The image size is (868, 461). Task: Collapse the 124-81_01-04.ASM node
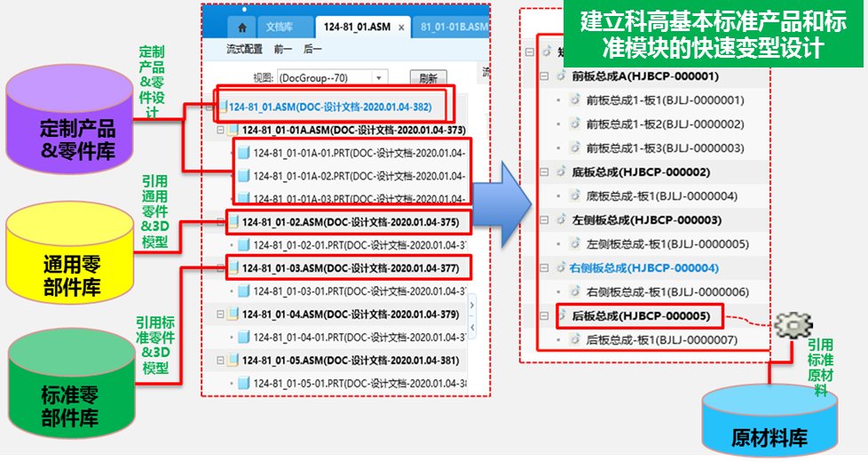pyautogui.click(x=220, y=314)
